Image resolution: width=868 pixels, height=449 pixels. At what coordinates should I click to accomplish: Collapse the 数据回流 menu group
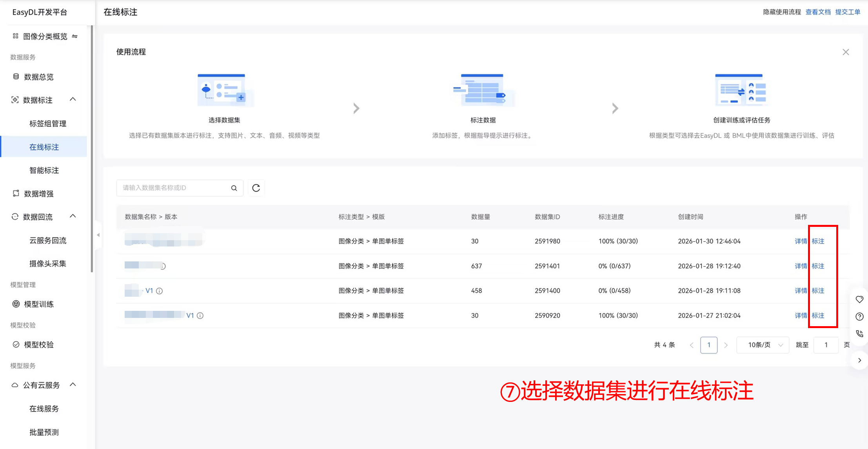[73, 217]
